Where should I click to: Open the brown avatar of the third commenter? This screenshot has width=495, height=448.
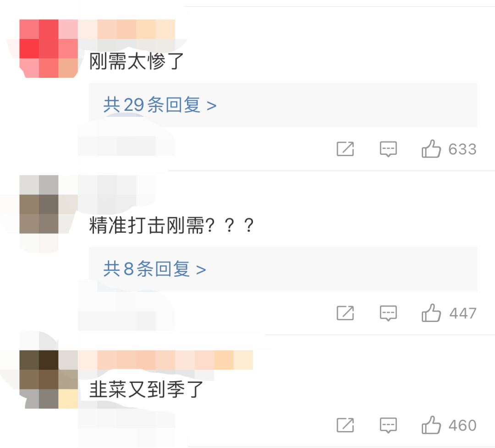[49, 379]
